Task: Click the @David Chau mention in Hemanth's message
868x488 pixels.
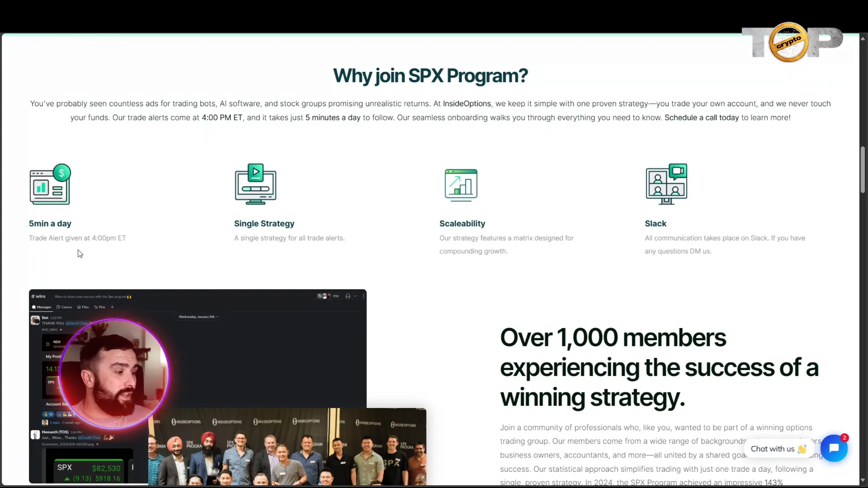Action: point(89,438)
